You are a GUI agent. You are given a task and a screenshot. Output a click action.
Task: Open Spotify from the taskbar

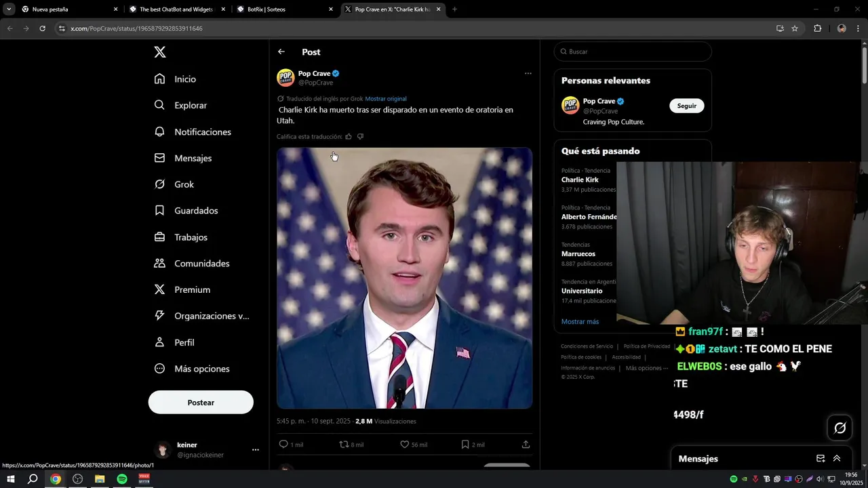click(122, 479)
